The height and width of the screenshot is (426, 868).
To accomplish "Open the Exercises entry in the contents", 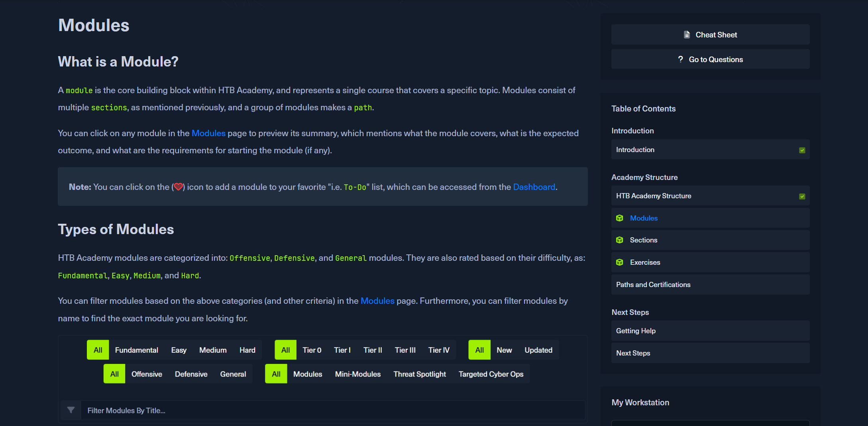I will (x=710, y=262).
